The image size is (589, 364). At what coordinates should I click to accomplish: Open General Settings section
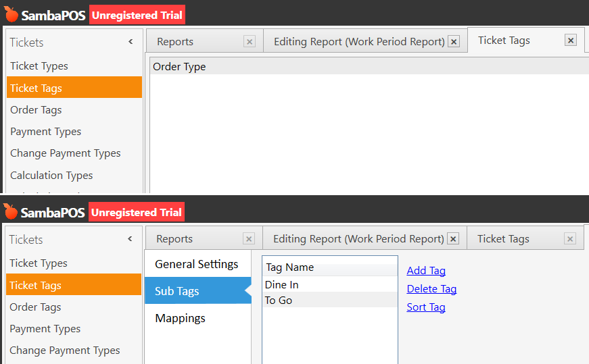pos(198,264)
